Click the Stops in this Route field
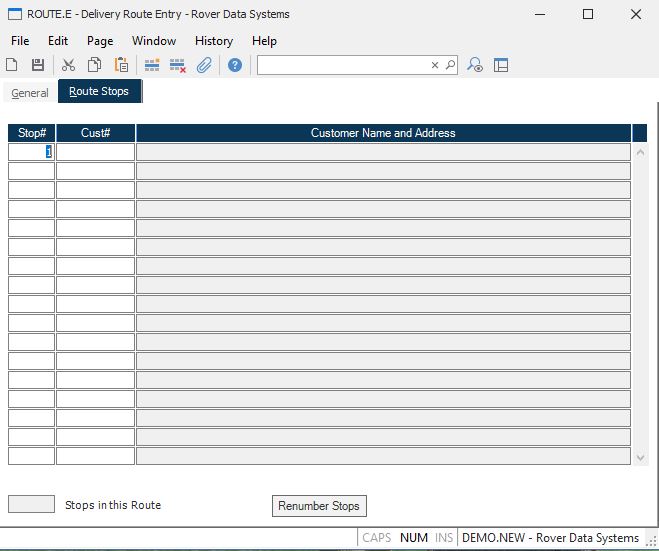 click(x=31, y=505)
